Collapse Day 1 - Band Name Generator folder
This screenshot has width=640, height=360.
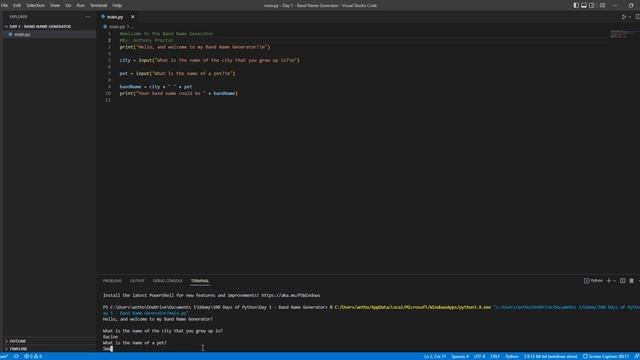(x=40, y=27)
